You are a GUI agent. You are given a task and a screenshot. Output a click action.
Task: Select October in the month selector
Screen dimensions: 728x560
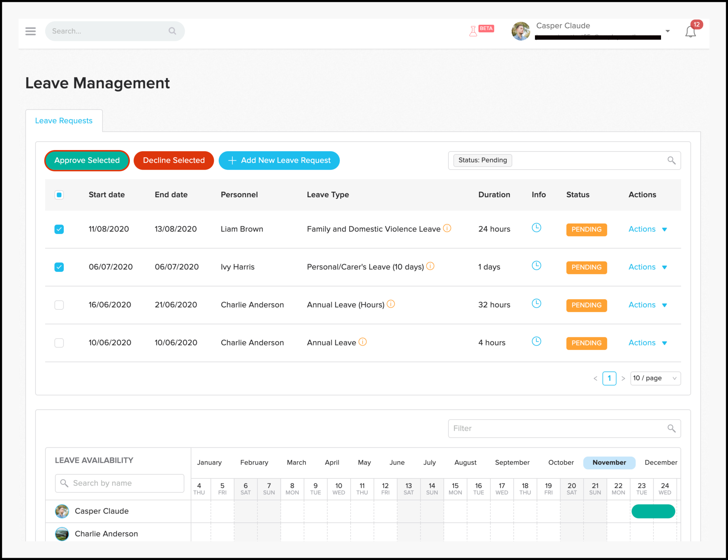coord(561,462)
